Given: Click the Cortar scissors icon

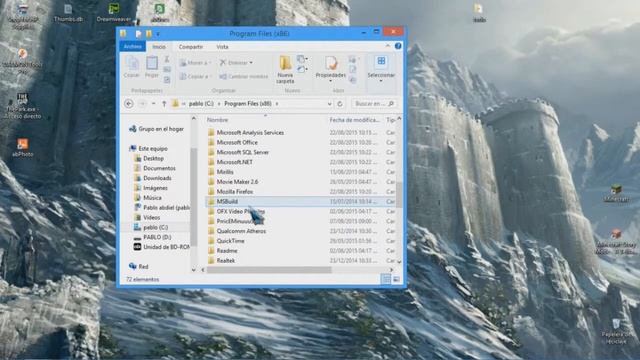Looking at the screenshot, I should (x=167, y=60).
